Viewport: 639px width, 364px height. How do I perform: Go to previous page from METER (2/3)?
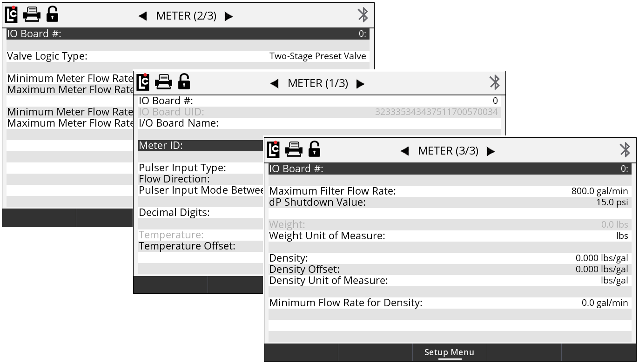pos(143,16)
